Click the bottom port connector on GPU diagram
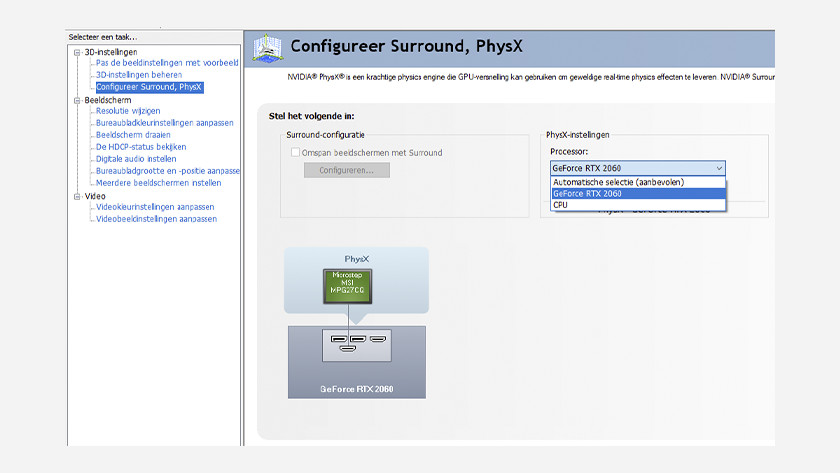840x473 pixels. [345, 349]
